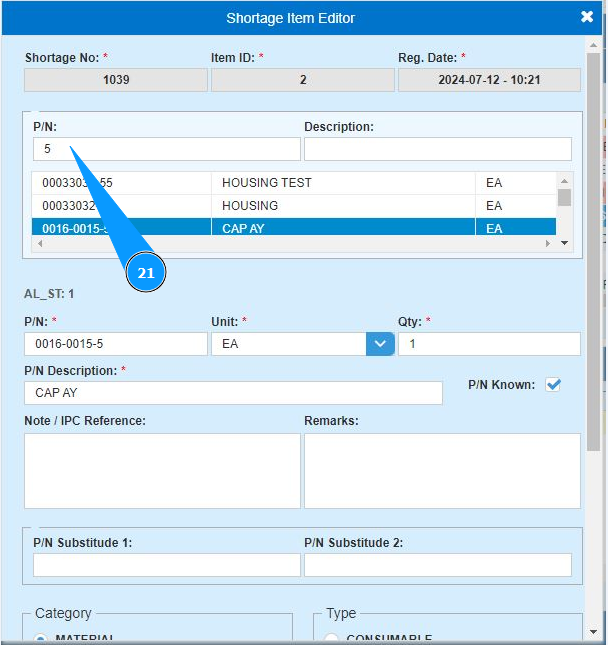Click the results list scroll down arrow
Viewport: 608px width, 645px height.
564,243
